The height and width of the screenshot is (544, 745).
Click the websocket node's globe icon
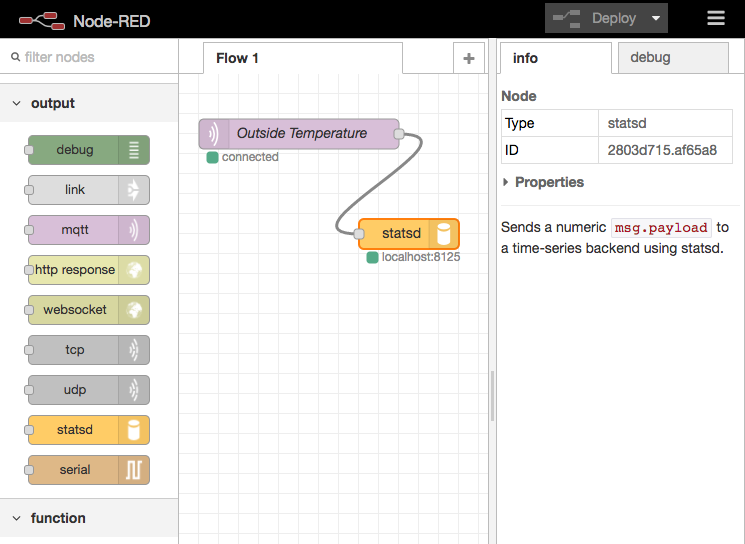134,310
